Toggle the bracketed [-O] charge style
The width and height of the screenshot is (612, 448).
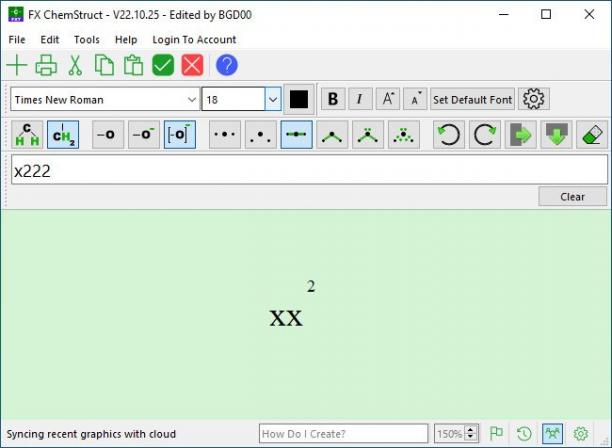pyautogui.click(x=180, y=135)
